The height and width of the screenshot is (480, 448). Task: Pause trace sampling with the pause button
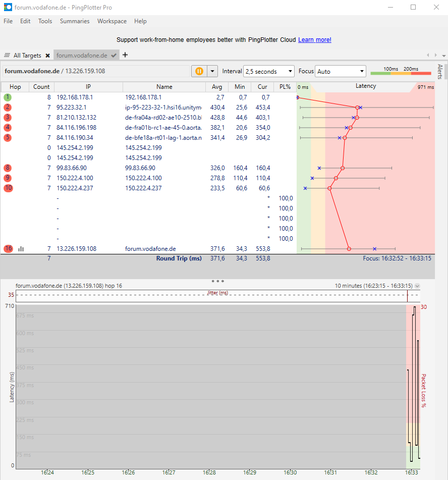(198, 71)
